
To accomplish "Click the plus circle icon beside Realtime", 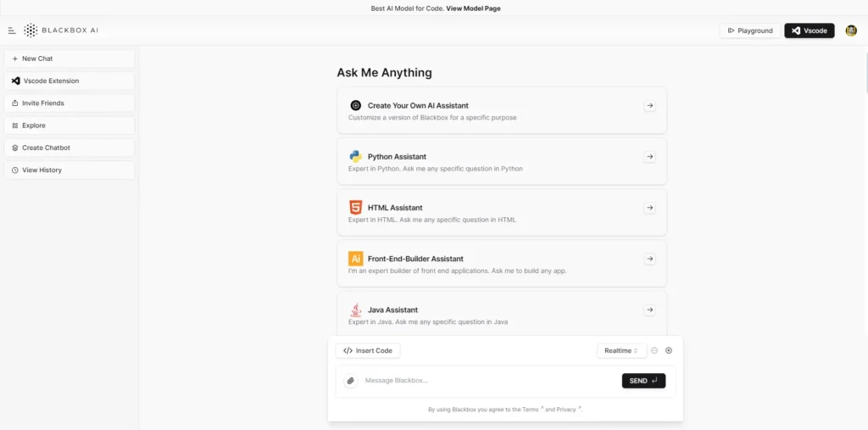I will (x=669, y=350).
